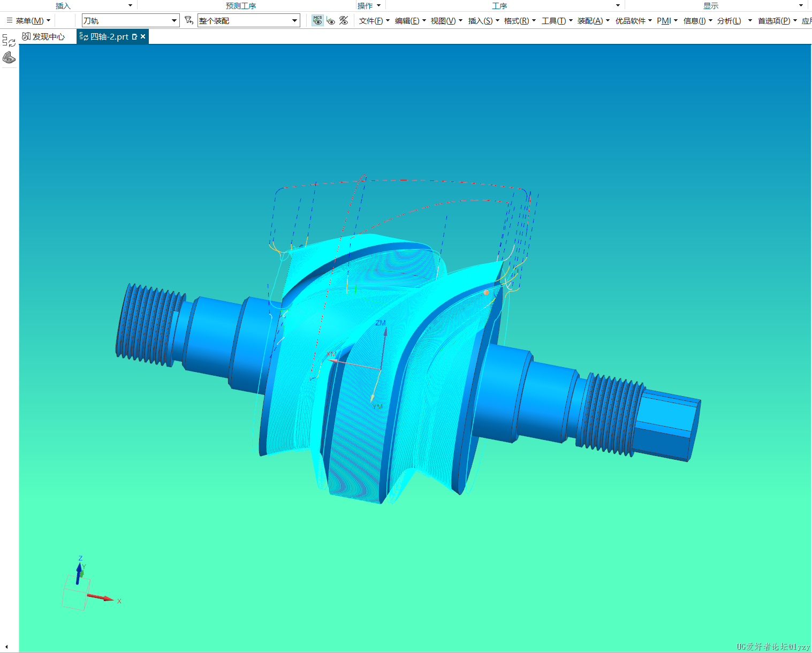Viewport: 812px width, 653px height.
Task: Open the 文件(F) menu
Action: (x=374, y=21)
